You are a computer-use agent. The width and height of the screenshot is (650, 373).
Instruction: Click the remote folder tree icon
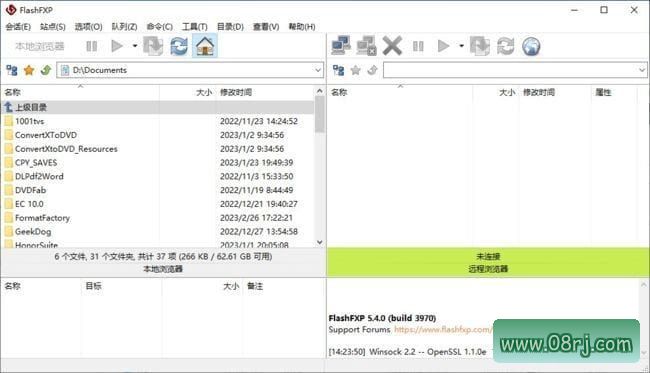[339, 70]
